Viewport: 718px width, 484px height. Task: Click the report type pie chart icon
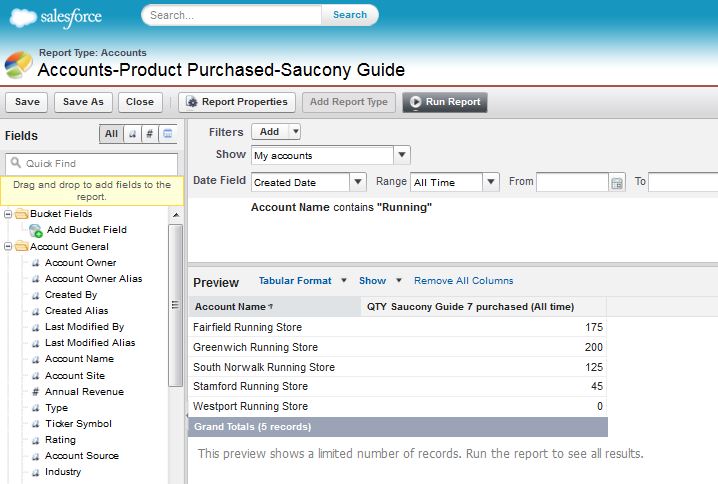[x=18, y=65]
